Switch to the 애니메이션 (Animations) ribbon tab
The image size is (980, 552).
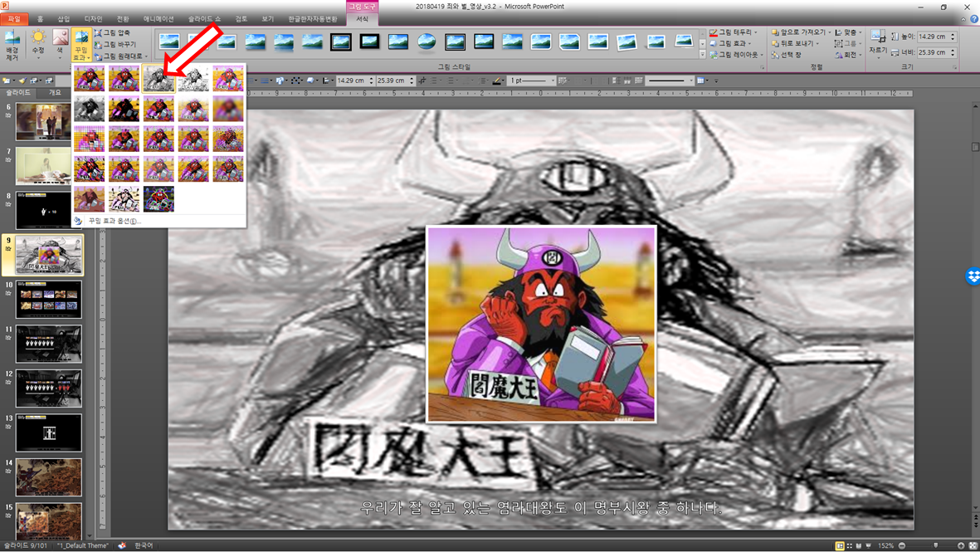158,19
